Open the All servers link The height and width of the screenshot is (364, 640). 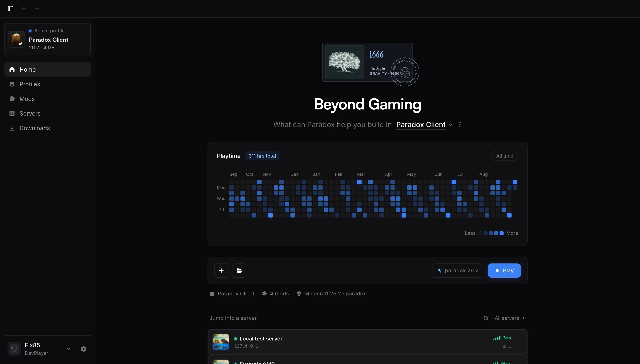[509, 318]
